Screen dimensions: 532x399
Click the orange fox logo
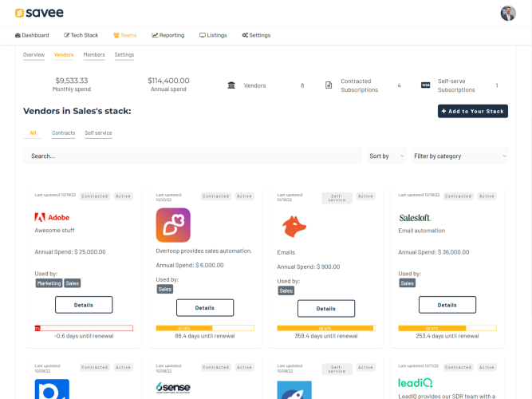pos(294,226)
